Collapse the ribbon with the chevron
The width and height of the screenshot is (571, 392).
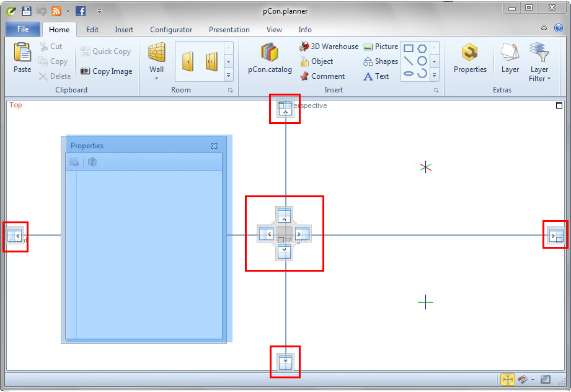pos(544,28)
